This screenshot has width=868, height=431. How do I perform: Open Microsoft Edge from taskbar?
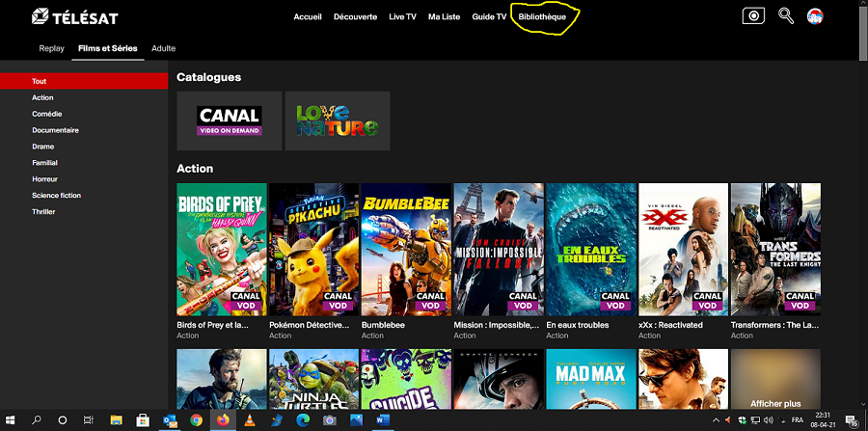(303, 420)
